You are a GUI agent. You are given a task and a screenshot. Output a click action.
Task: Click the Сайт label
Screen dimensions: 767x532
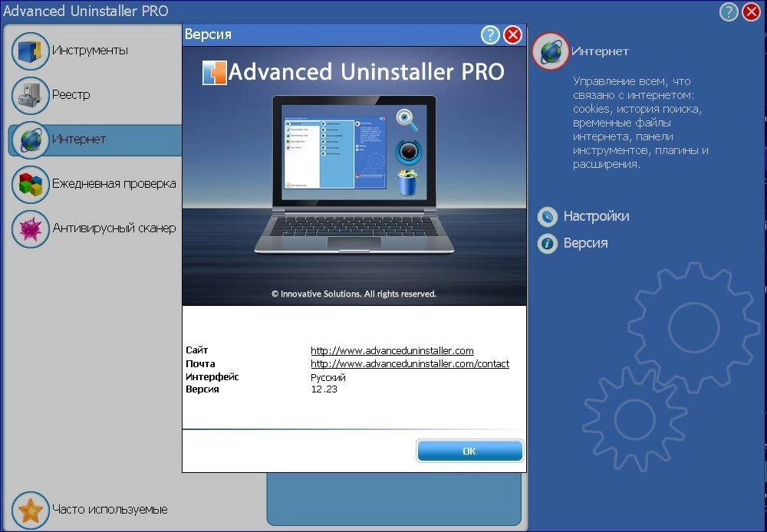196,350
